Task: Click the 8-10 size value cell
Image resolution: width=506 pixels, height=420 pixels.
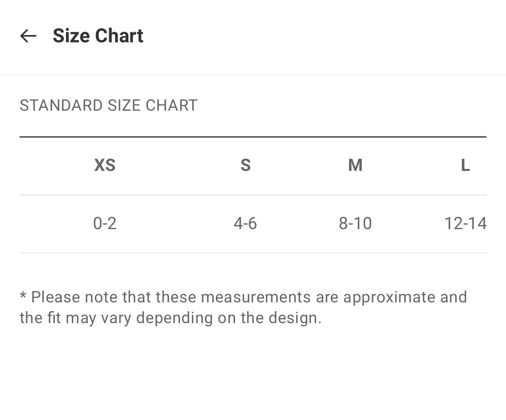Action: [x=355, y=223]
